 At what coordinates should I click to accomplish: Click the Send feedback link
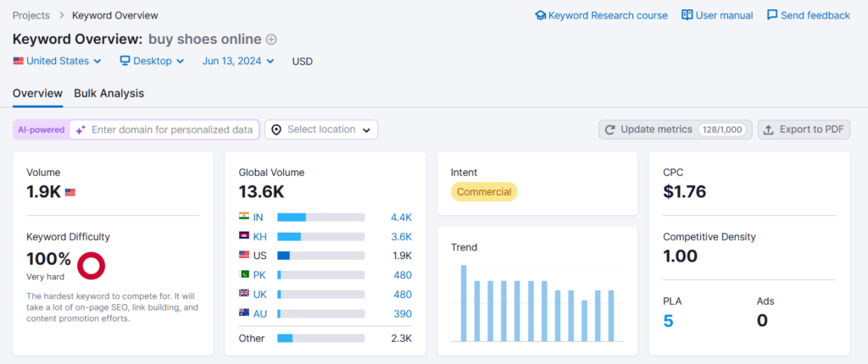809,15
